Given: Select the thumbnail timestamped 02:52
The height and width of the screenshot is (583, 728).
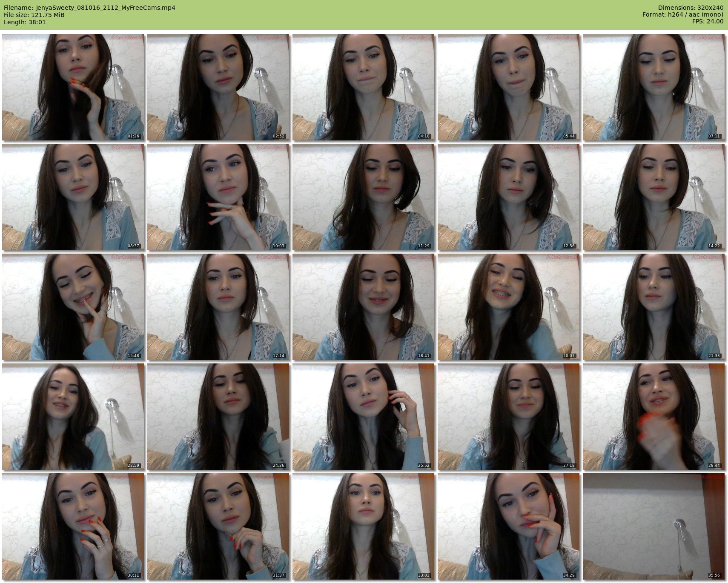Looking at the screenshot, I should tap(218, 87).
